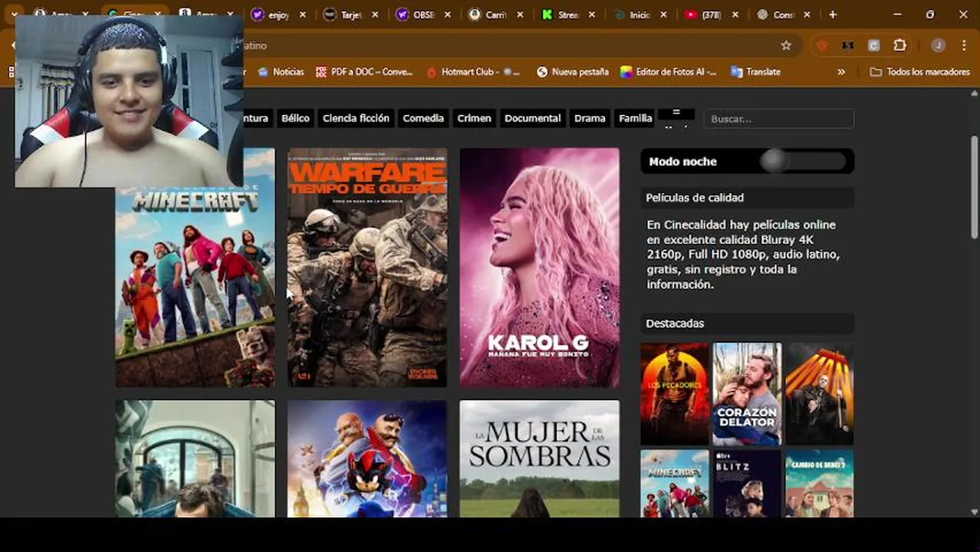Click the red shield extension icon
This screenshot has height=552, width=980.
823,45
